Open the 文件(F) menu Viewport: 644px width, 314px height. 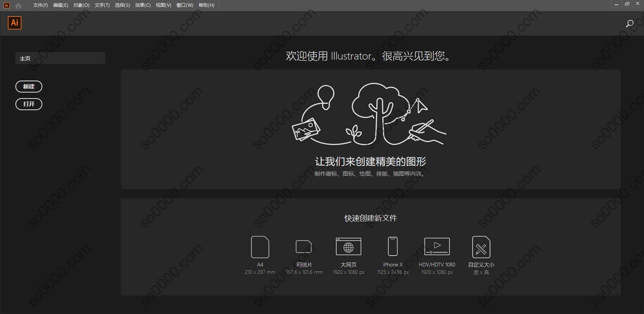tap(40, 5)
